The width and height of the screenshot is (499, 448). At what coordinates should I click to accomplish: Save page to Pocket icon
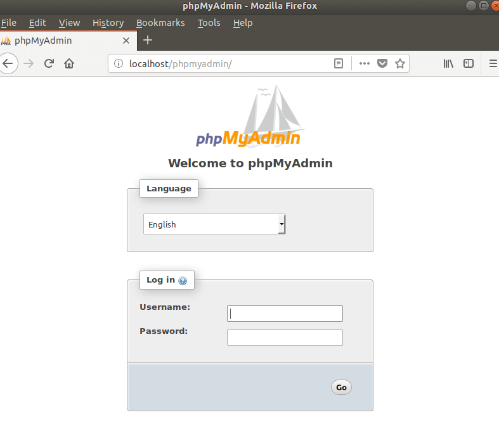point(382,63)
